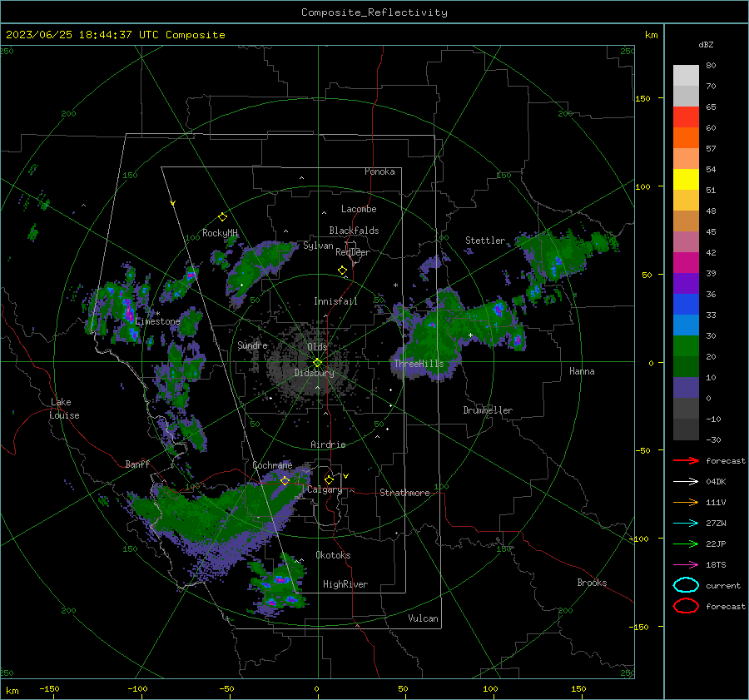Click the Ponoka label

click(379, 171)
